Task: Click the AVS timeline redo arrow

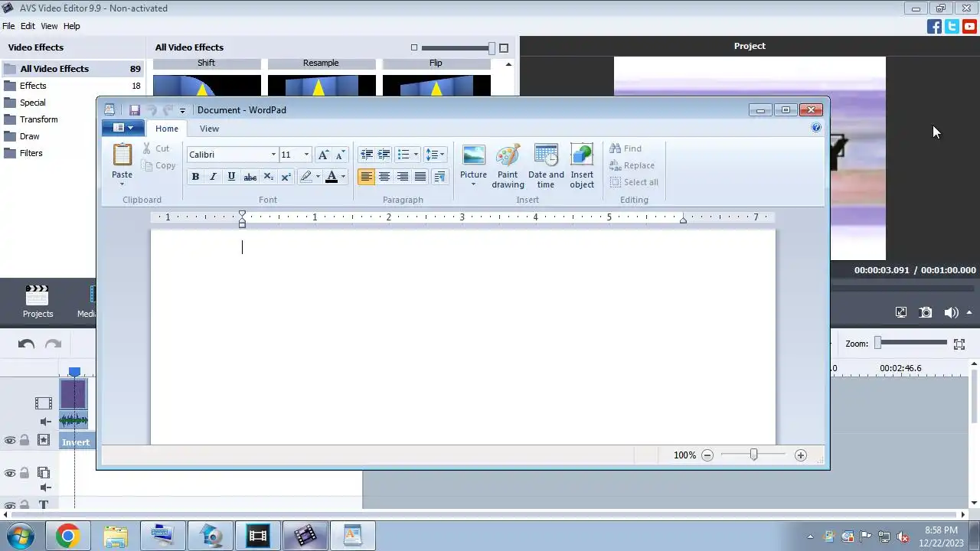Action: [53, 344]
